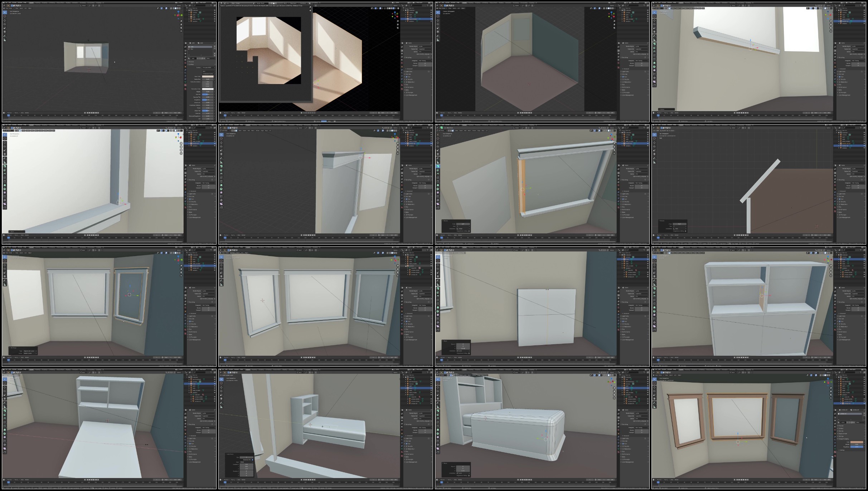This screenshot has width=868, height=491.
Task: Toggle Simplify checkbox in orange-edge frame render panel
Action: pyautogui.click(x=623, y=202)
